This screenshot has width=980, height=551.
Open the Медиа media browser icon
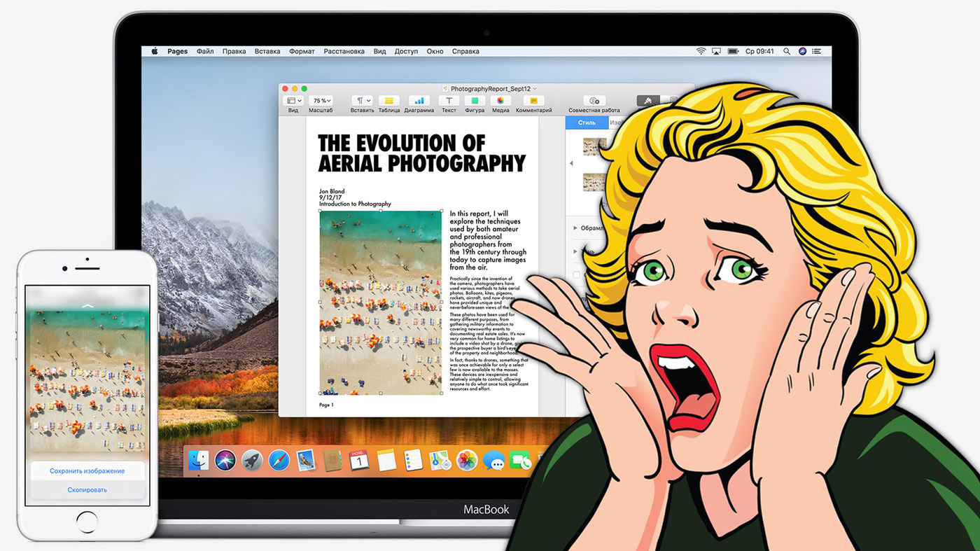click(x=500, y=102)
